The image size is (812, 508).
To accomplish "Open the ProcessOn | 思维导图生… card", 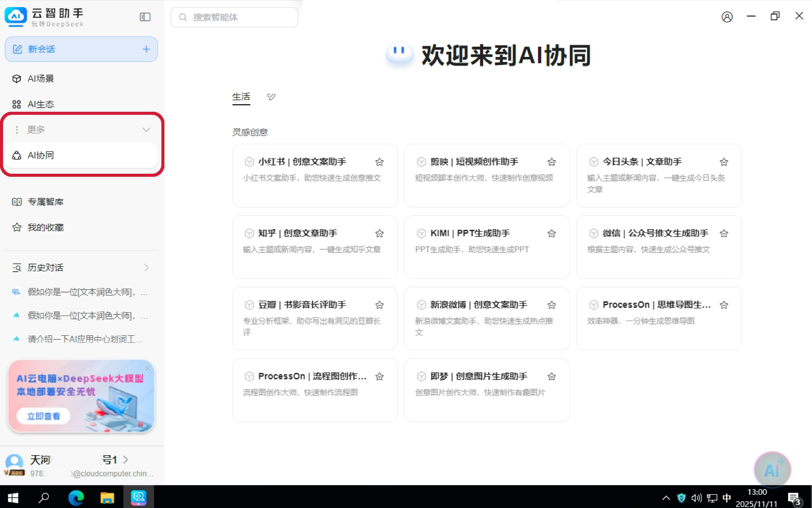I will (x=659, y=319).
